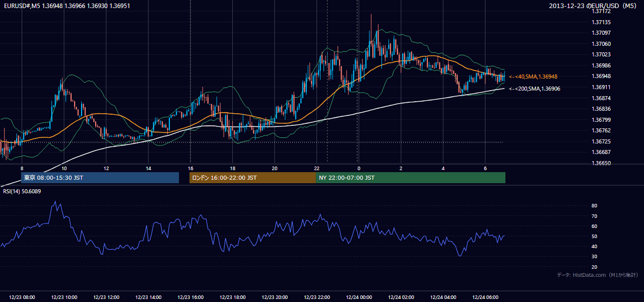Click hour label 12 under the price chart

[106, 168]
